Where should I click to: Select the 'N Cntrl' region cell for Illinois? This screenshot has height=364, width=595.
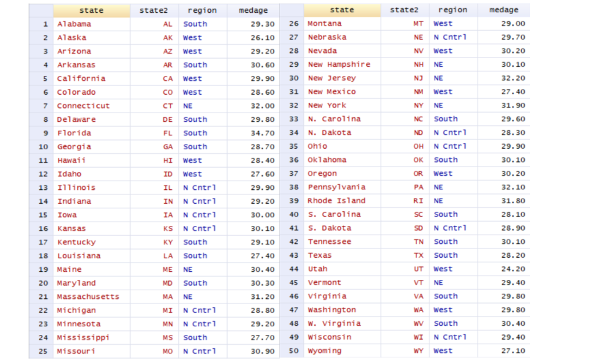point(200,188)
